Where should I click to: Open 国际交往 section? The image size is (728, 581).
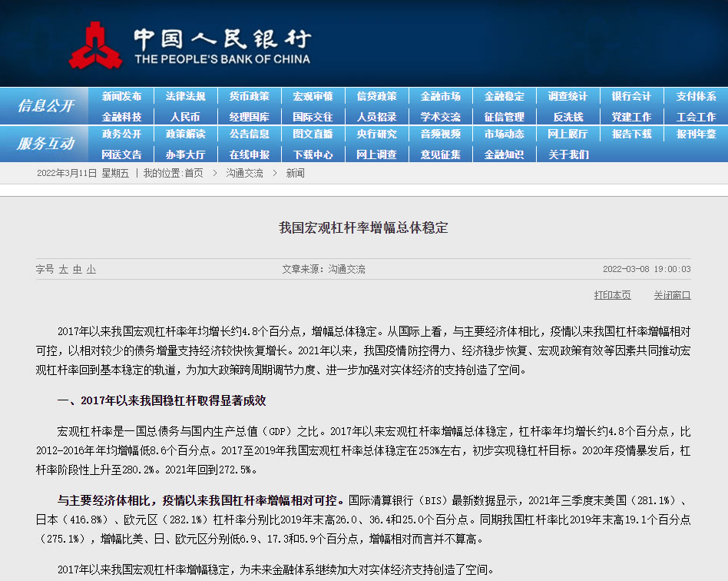coord(313,117)
